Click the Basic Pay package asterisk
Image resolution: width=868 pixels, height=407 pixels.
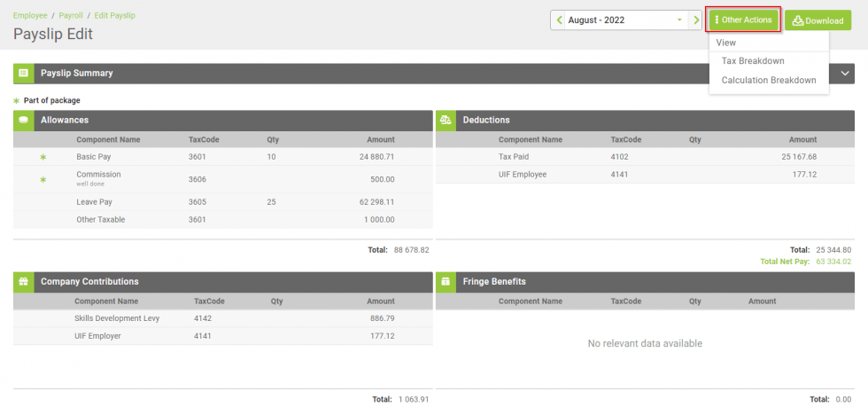[x=43, y=157]
